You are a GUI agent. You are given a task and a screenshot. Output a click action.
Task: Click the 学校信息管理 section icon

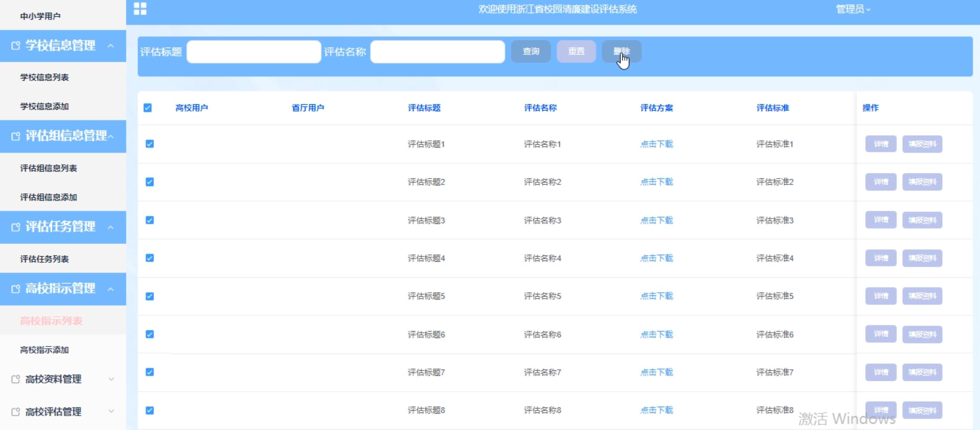[x=16, y=46]
